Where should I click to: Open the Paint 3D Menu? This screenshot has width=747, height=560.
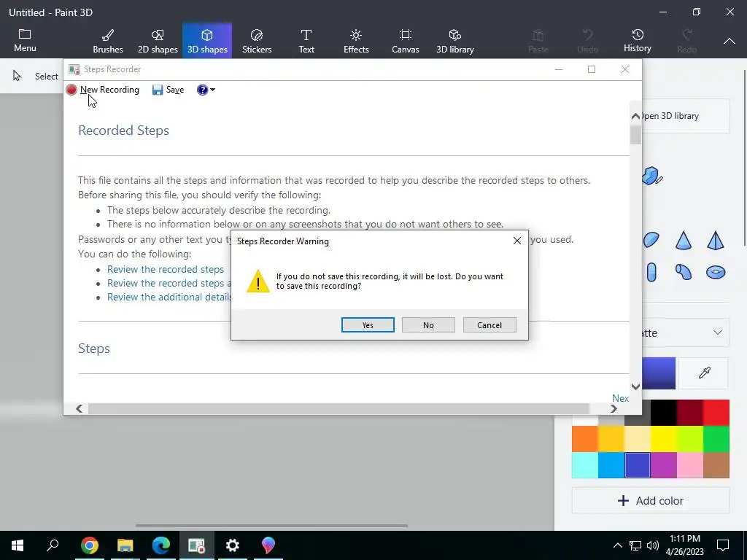click(25, 41)
